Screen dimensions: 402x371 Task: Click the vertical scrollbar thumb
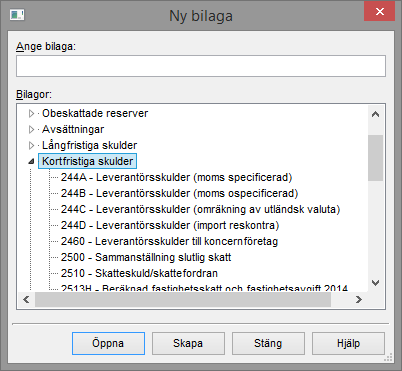point(375,158)
